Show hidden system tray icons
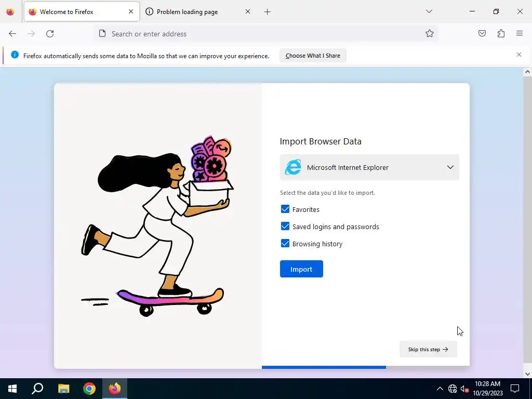 [x=440, y=389]
